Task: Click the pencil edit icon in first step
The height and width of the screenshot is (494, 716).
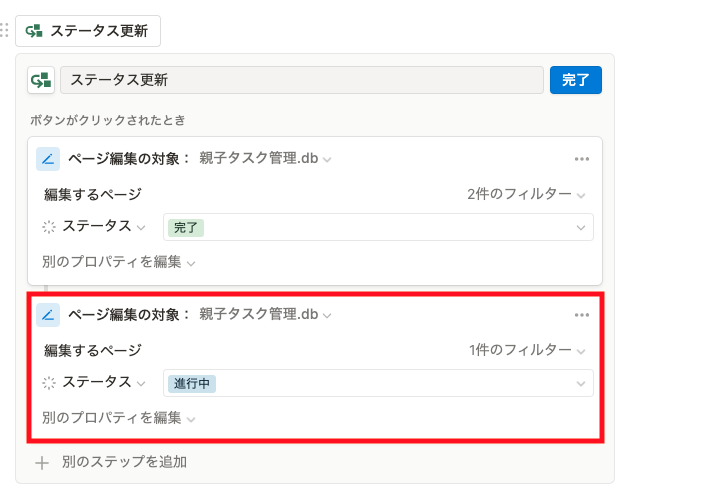Action: [48, 159]
